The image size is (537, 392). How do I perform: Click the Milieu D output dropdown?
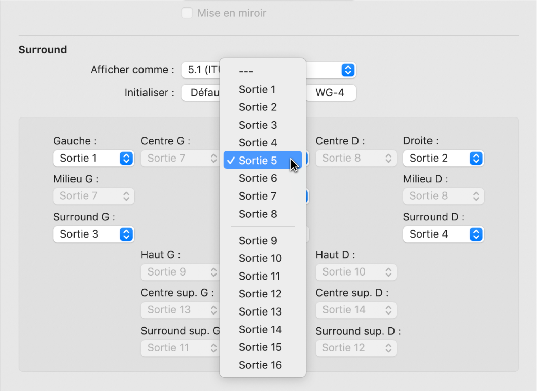(x=443, y=196)
